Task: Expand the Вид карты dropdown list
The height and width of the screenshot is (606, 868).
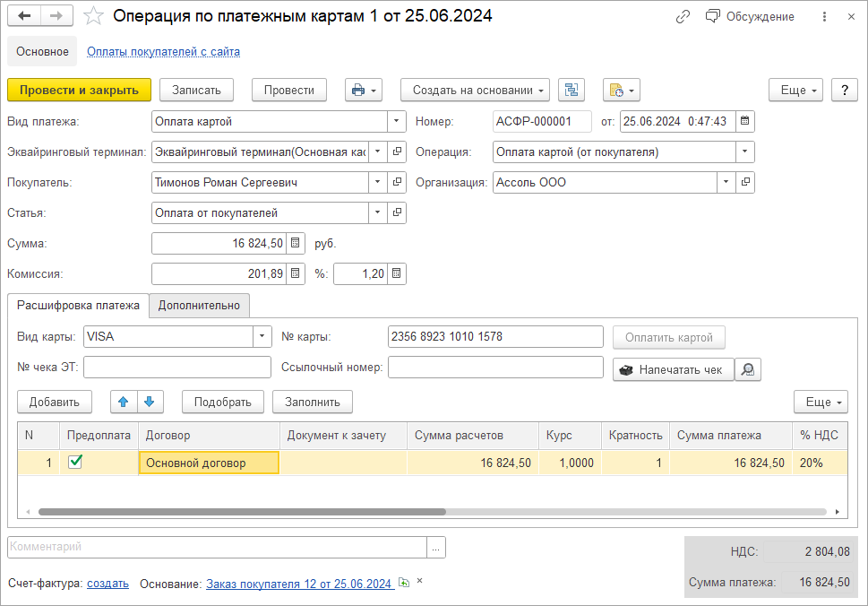Action: (262, 337)
